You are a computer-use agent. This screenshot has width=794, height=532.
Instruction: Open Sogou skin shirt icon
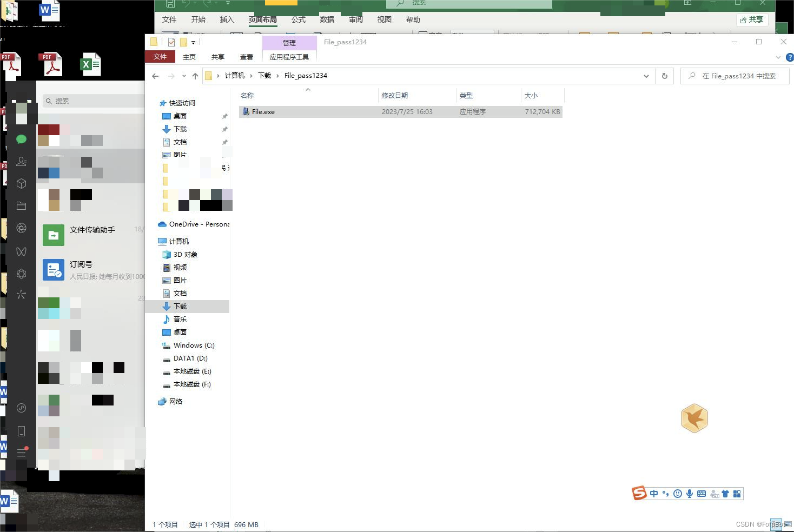725,494
